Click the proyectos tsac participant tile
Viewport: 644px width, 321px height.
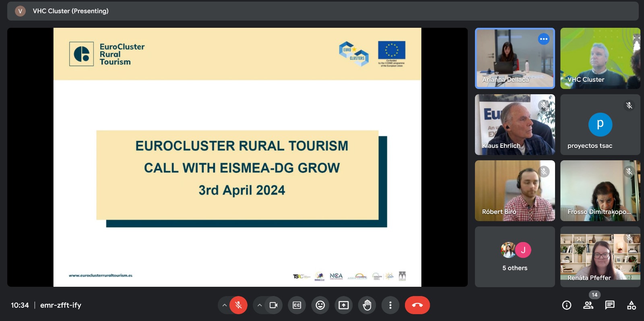point(600,124)
